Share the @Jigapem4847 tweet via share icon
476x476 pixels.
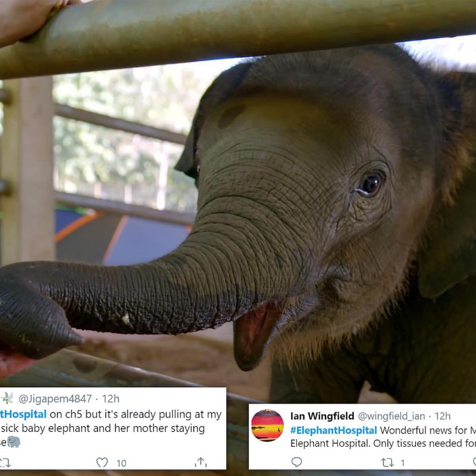pos(201,462)
